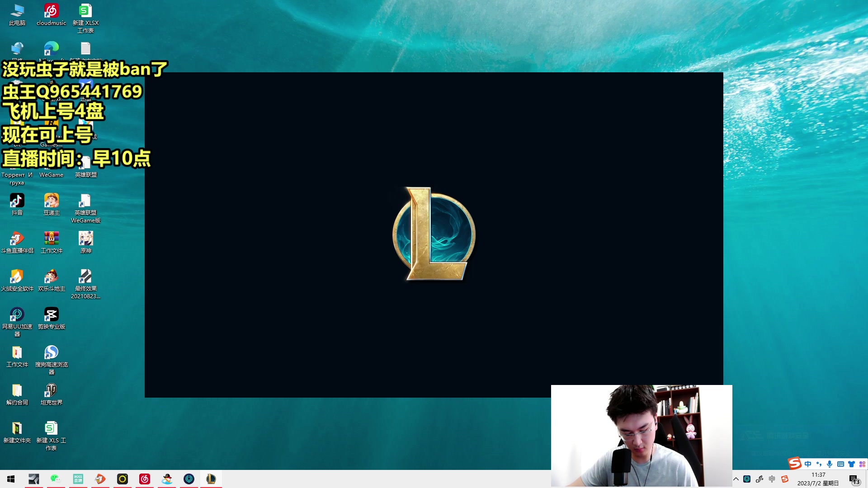Open the 工作文件 WinRAR archive icon
The width and height of the screenshot is (868, 488).
point(51,242)
